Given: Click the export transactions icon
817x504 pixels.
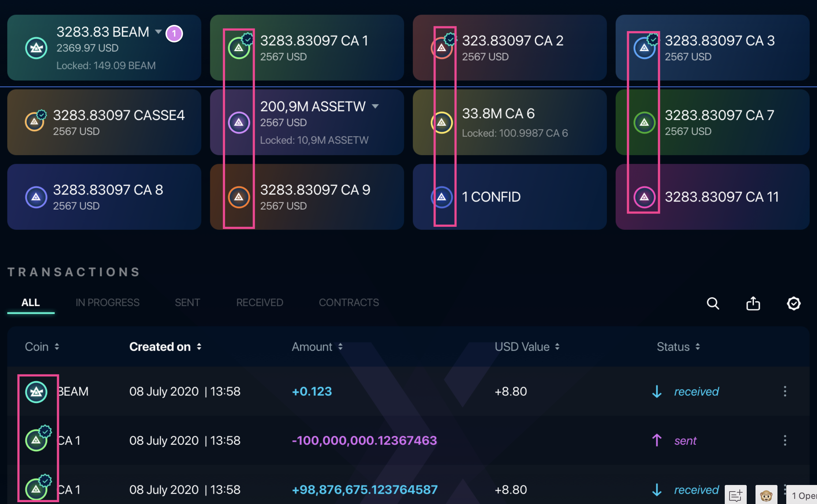Looking at the screenshot, I should (753, 303).
